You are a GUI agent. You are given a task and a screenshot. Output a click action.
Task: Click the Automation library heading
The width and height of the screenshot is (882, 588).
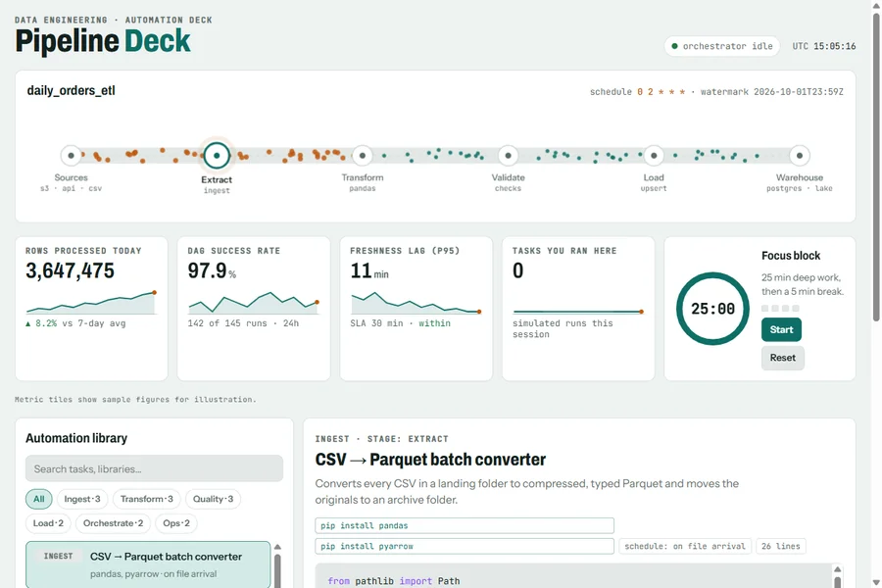(76, 438)
